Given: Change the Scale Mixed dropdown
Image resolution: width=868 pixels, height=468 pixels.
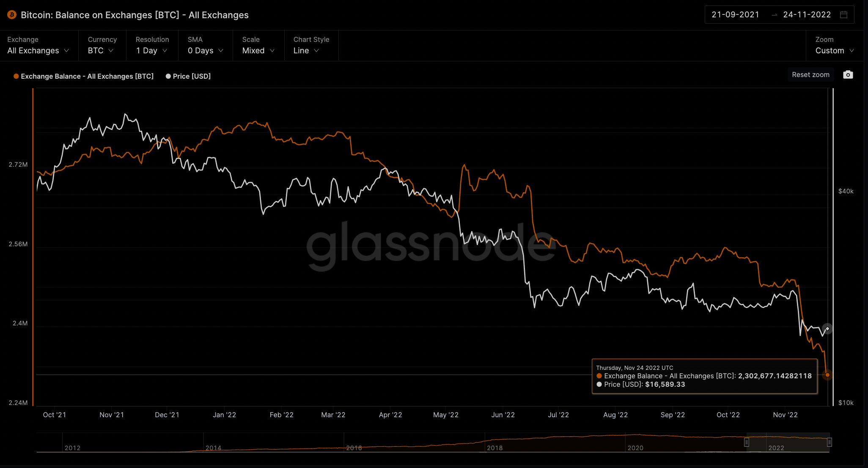Looking at the screenshot, I should click(x=258, y=50).
